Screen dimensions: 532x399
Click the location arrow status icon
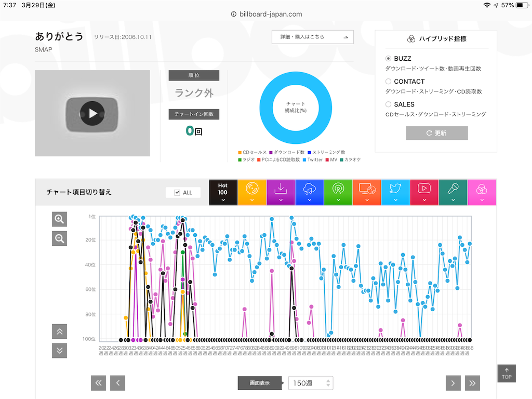click(496, 5)
